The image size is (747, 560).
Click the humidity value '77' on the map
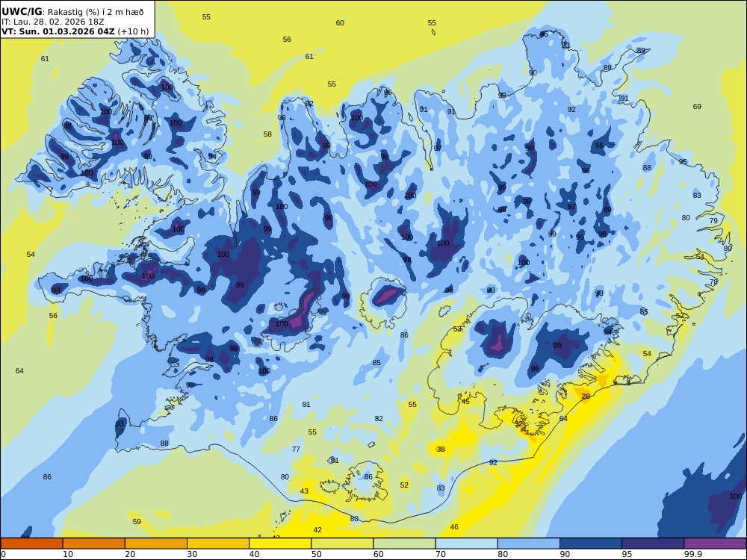pos(296,449)
